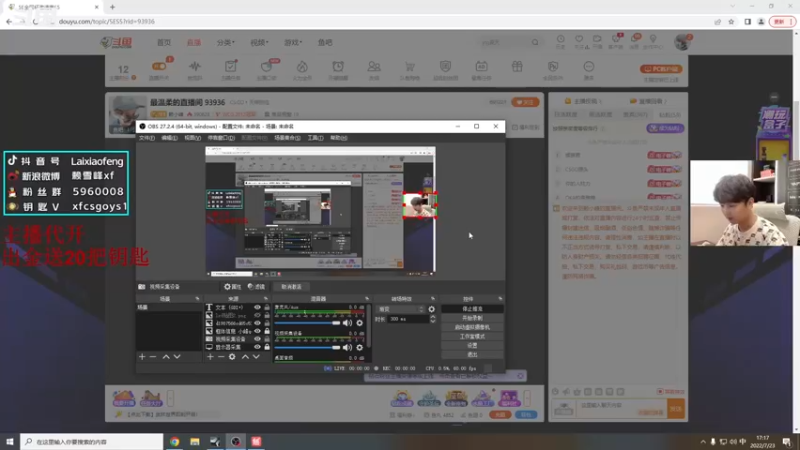Pop out the OBS Audio Mixer dock icon

pos(366,299)
